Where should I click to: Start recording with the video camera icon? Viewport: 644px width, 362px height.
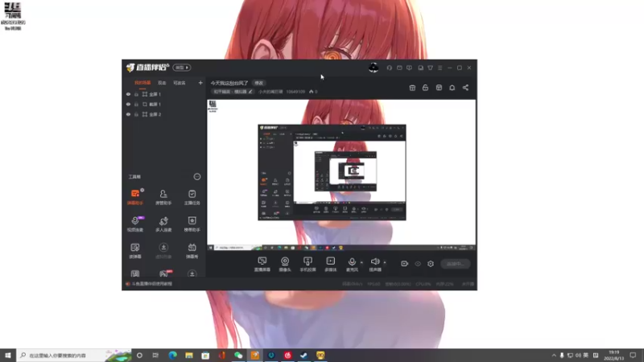(x=405, y=264)
